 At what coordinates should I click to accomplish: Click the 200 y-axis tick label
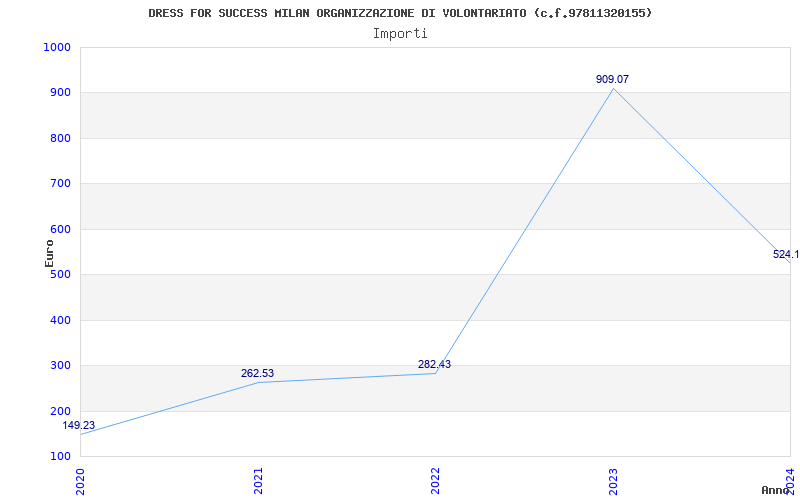tap(60, 411)
